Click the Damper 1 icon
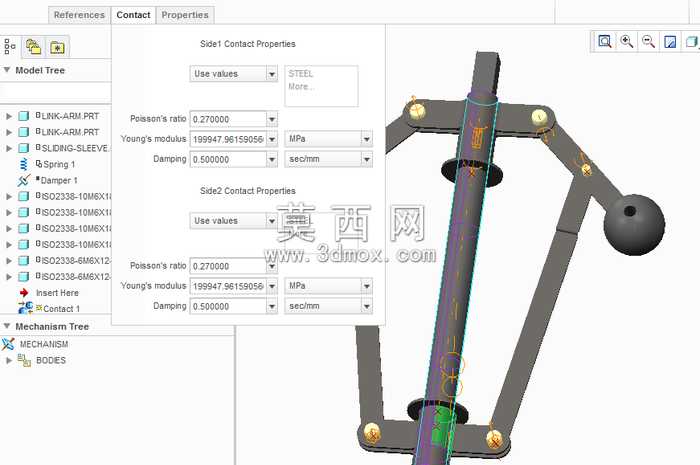Image resolution: width=700 pixels, height=465 pixels. 24,180
